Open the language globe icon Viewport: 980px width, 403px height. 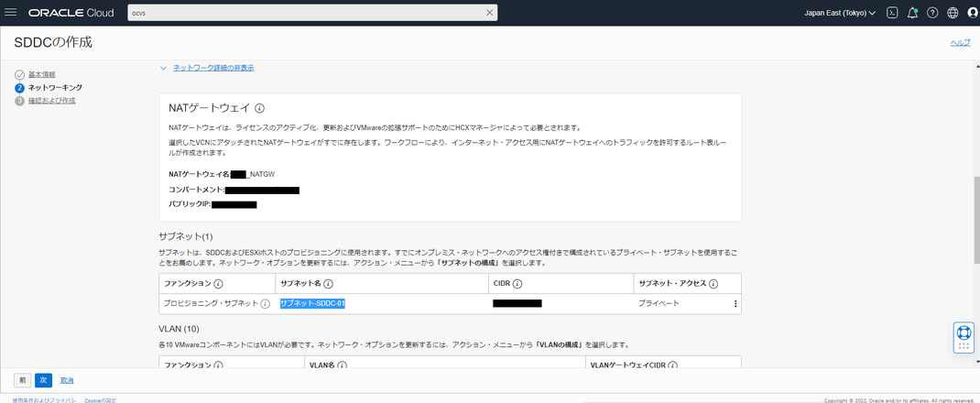tap(953, 13)
